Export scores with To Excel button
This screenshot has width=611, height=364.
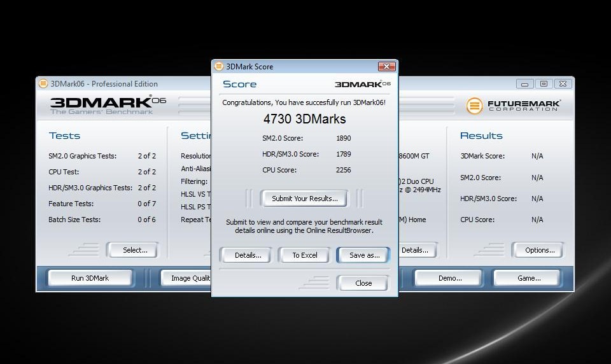click(305, 255)
